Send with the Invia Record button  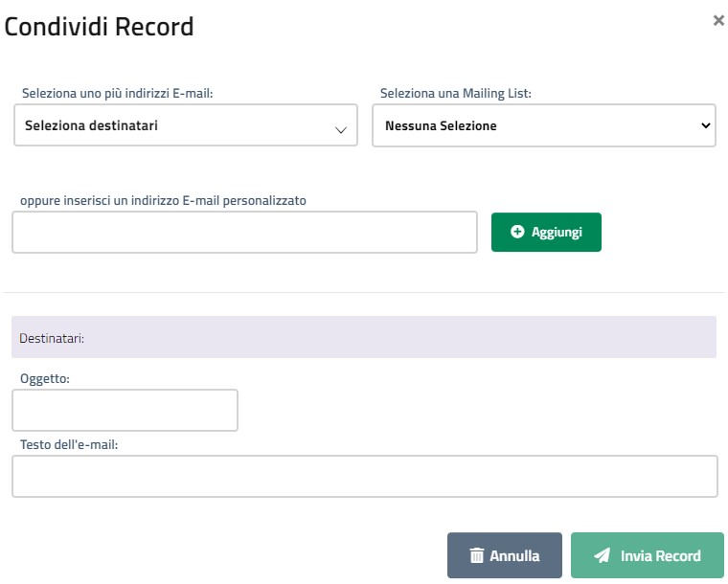tap(648, 555)
